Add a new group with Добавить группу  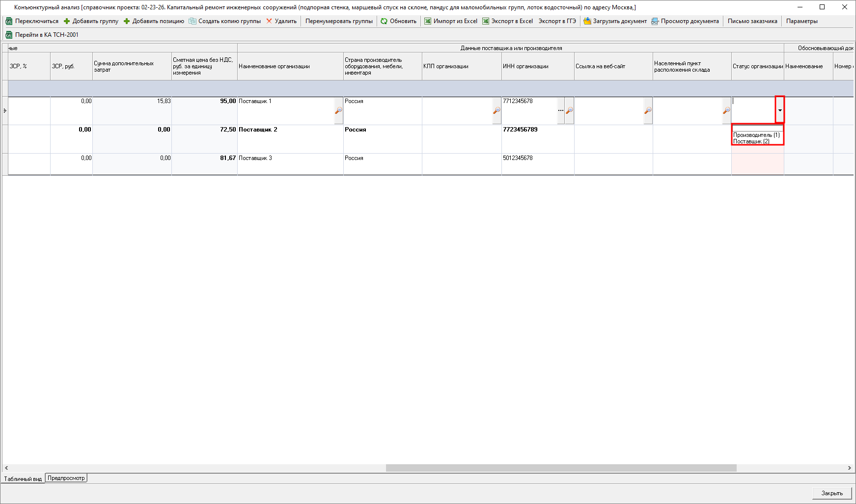91,21
